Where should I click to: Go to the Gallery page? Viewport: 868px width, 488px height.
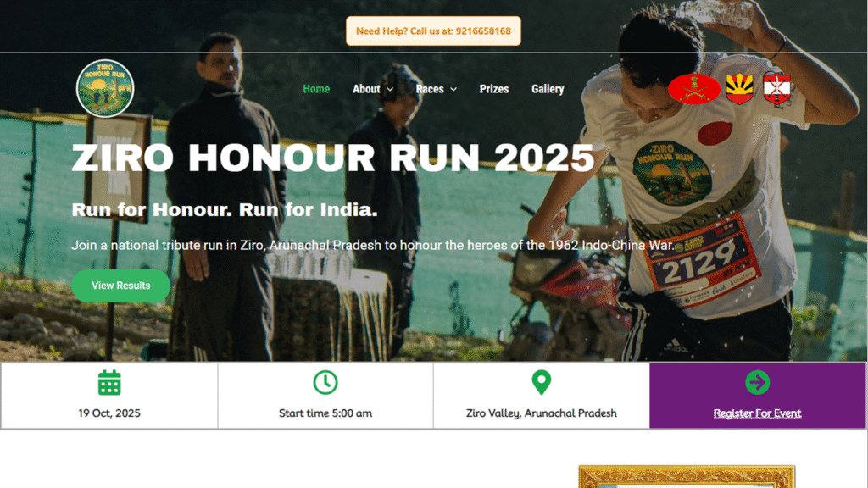548,88
